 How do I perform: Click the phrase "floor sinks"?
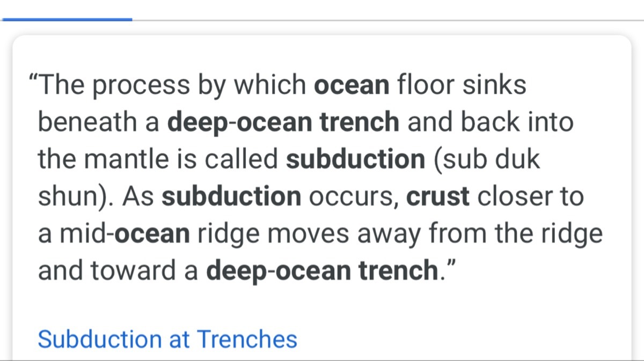click(x=462, y=85)
